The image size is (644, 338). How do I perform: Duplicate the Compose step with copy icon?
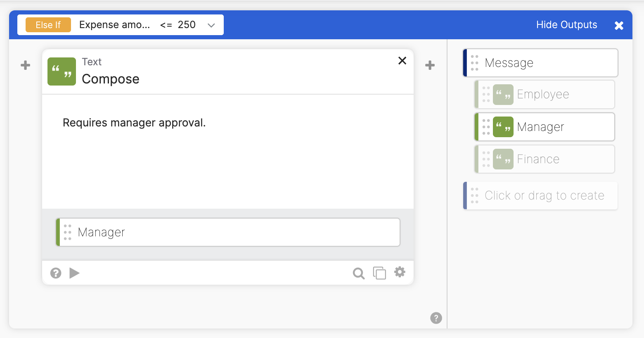pyautogui.click(x=379, y=273)
